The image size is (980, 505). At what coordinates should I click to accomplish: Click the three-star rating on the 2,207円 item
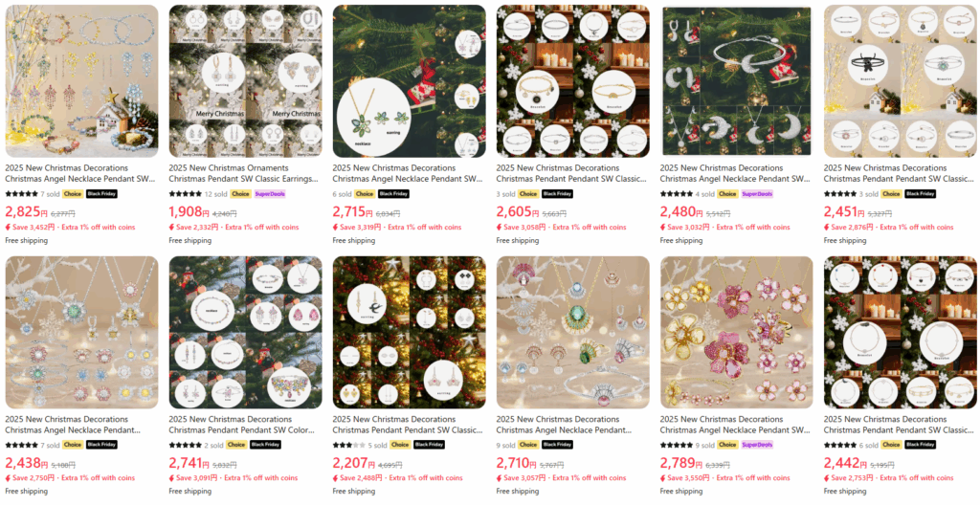tap(348, 445)
